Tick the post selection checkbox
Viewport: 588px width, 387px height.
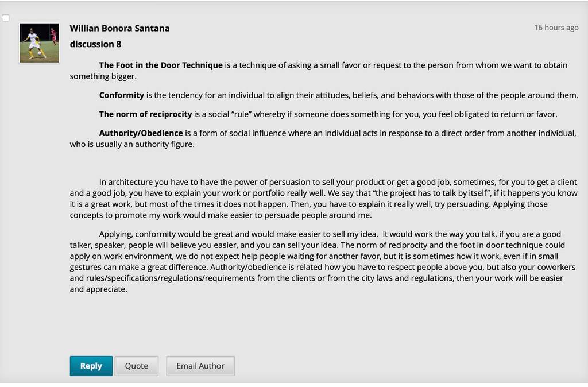tap(6, 18)
